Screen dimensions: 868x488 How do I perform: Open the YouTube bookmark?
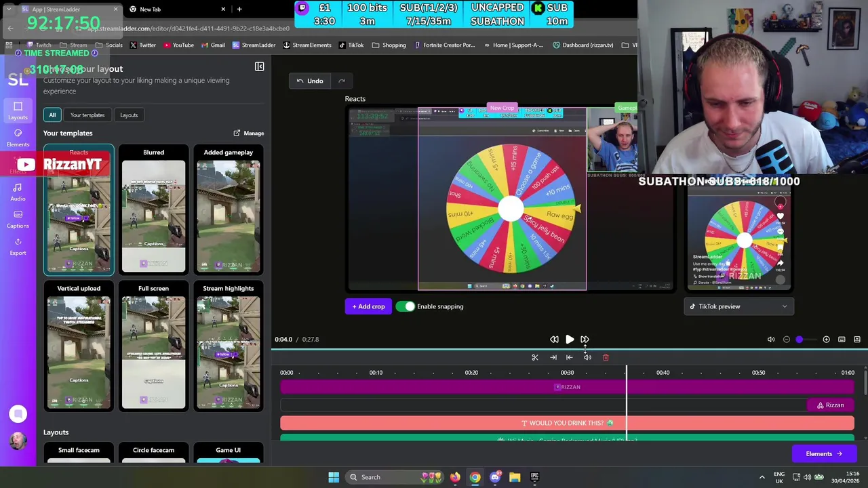click(178, 45)
